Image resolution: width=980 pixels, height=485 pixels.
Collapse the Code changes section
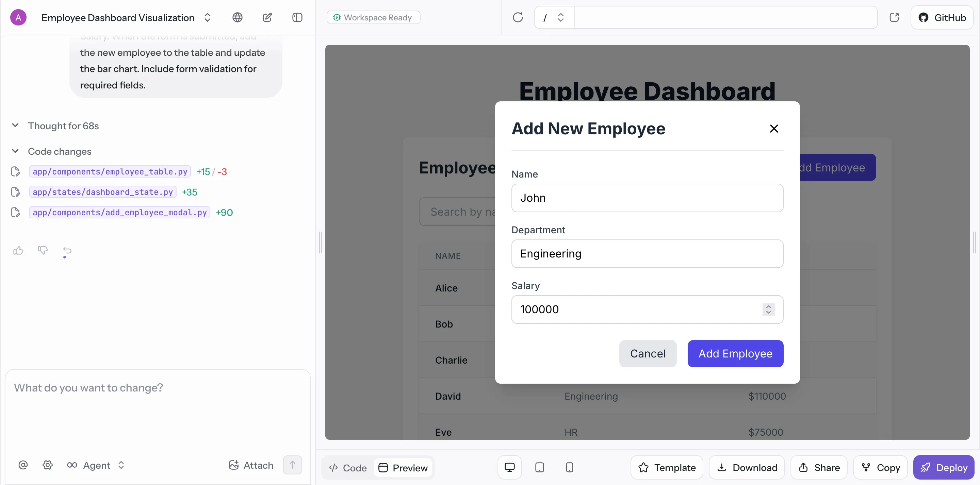[15, 151]
